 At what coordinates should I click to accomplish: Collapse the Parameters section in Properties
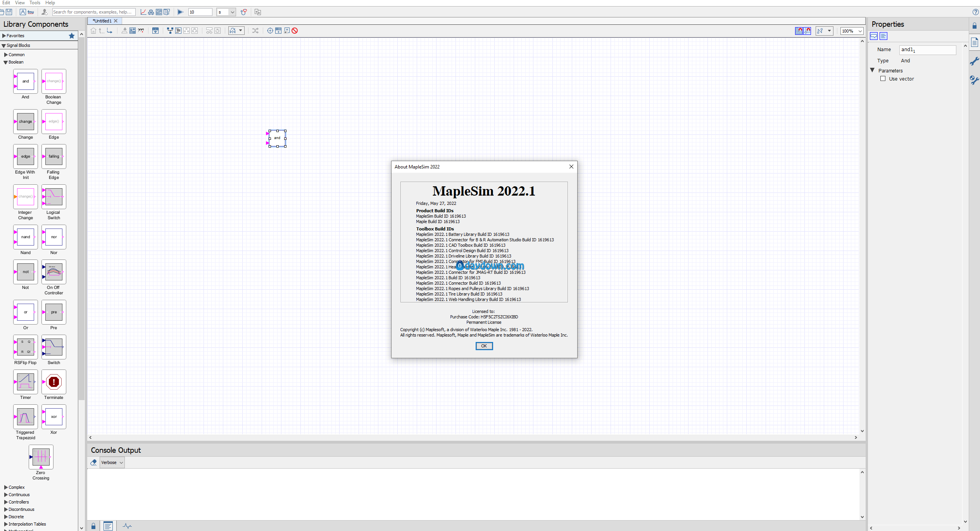pyautogui.click(x=872, y=70)
